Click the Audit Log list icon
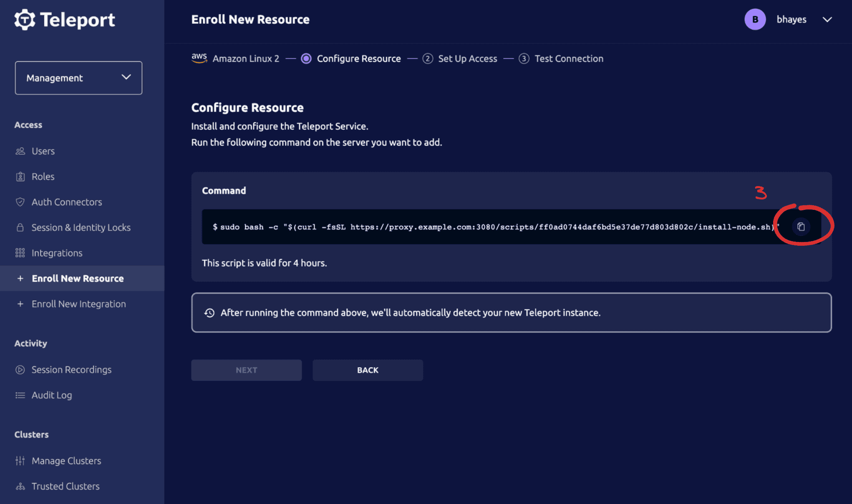The height and width of the screenshot is (504, 852). 20,395
